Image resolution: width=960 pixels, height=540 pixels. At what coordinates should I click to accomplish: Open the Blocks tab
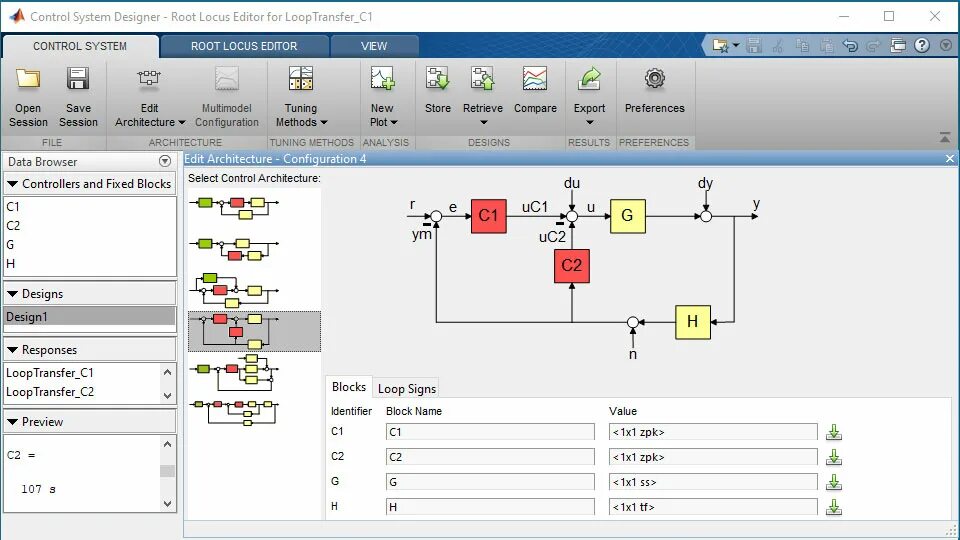pyautogui.click(x=348, y=387)
